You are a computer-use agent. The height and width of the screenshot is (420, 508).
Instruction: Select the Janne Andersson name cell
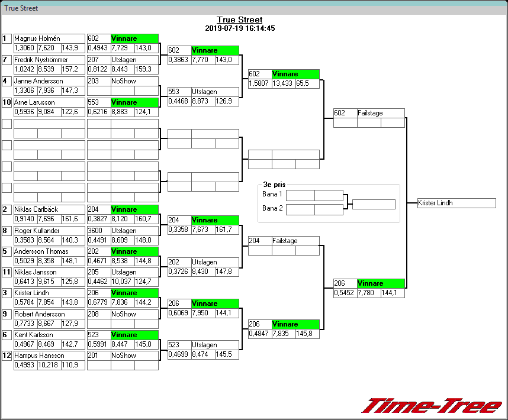49,81
